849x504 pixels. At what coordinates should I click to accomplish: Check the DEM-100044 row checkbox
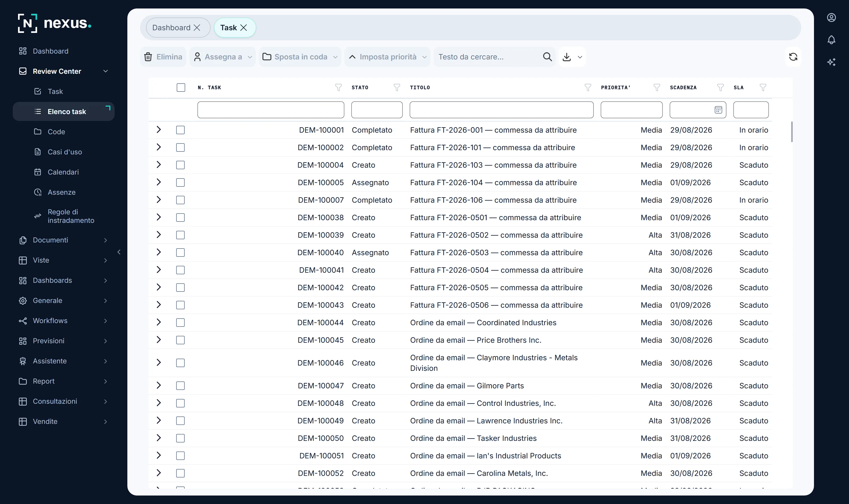pos(180,323)
